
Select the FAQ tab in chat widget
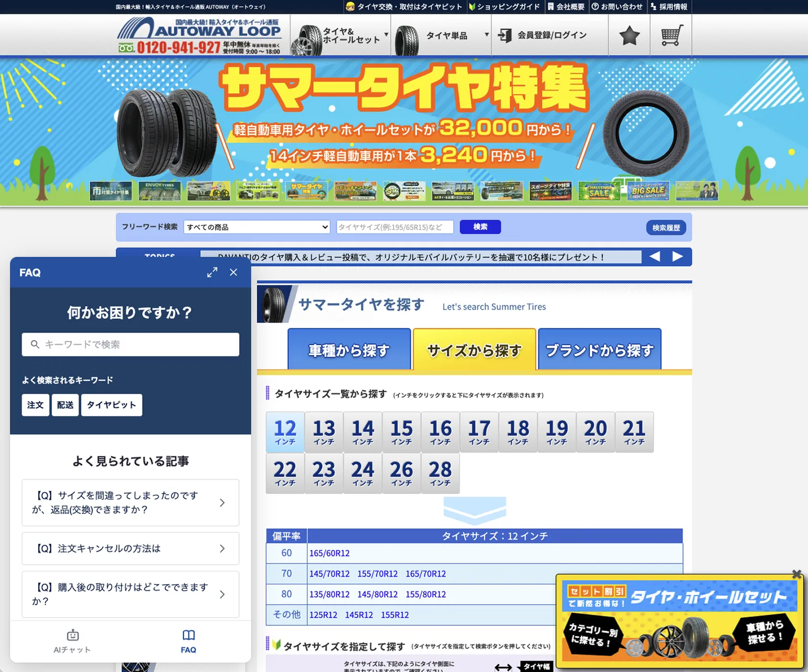point(188,642)
